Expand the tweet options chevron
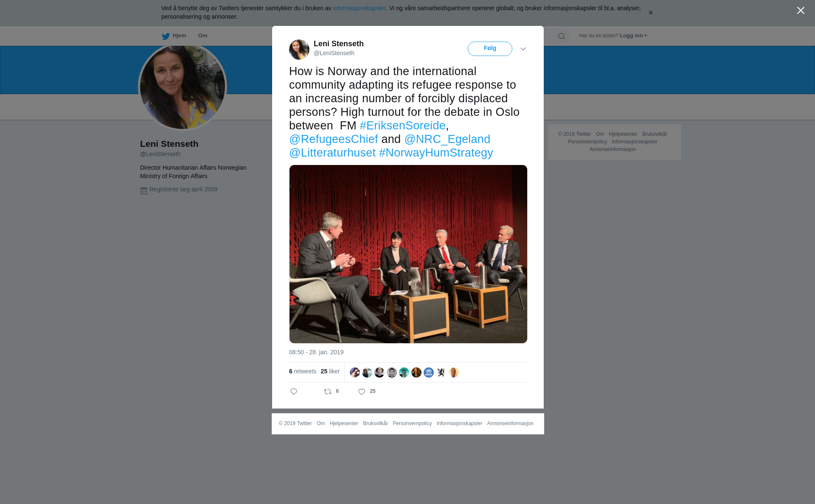Screen dimensions: 815x504 pyautogui.click(x=523, y=49)
